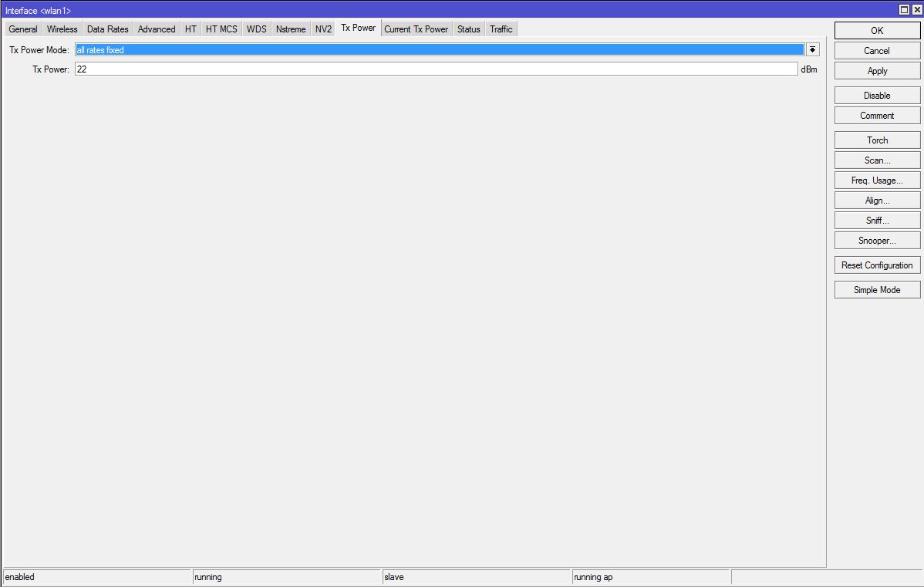This screenshot has height=587, width=924.
Task: Maximize the Interface wlan1 window
Action: (904, 10)
